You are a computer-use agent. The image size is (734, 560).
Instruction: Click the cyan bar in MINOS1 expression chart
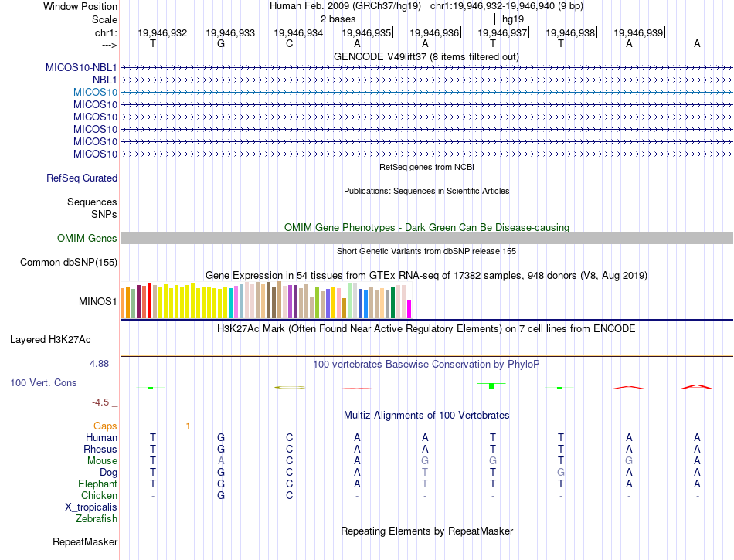pyautogui.click(x=231, y=302)
